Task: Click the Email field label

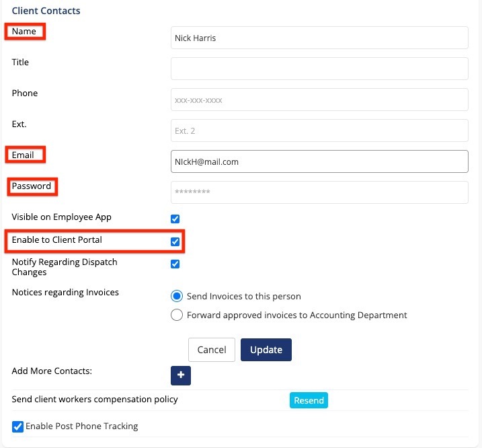Action: tap(23, 155)
